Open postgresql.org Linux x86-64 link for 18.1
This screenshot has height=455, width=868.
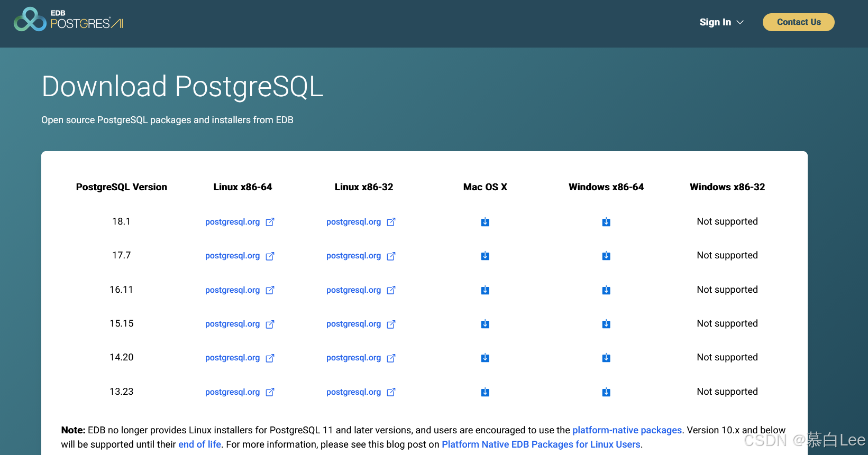point(240,222)
